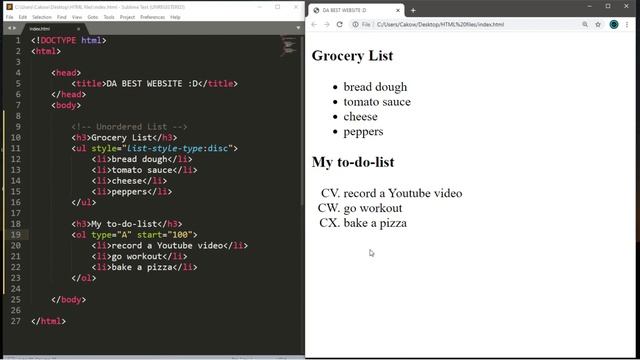
Task: Open the zoom magnifier icon in address bar
Action: (585, 24)
